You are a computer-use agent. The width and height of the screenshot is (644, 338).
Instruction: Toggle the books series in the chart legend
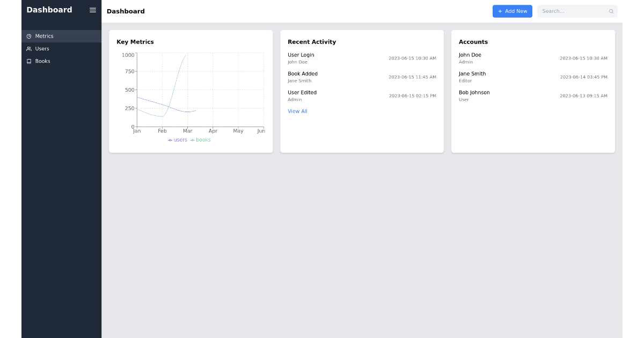pyautogui.click(x=200, y=139)
